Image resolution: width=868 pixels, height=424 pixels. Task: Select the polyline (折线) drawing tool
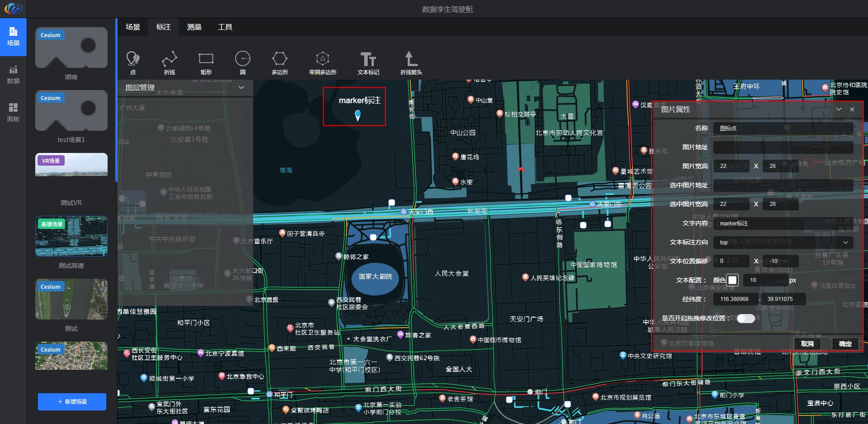[169, 62]
